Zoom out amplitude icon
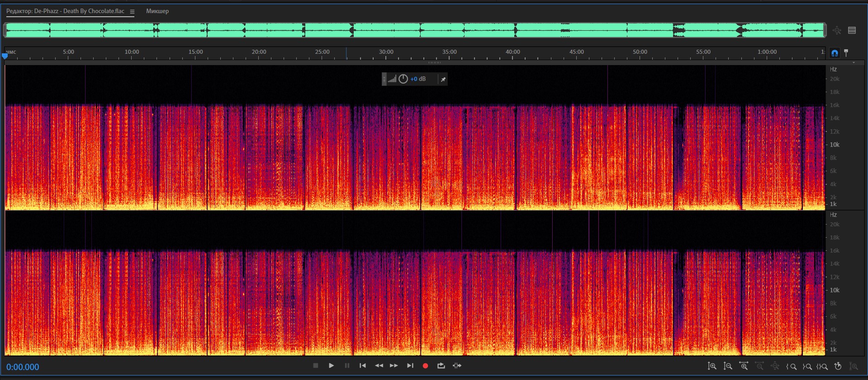The height and width of the screenshot is (380, 868). tap(728, 366)
